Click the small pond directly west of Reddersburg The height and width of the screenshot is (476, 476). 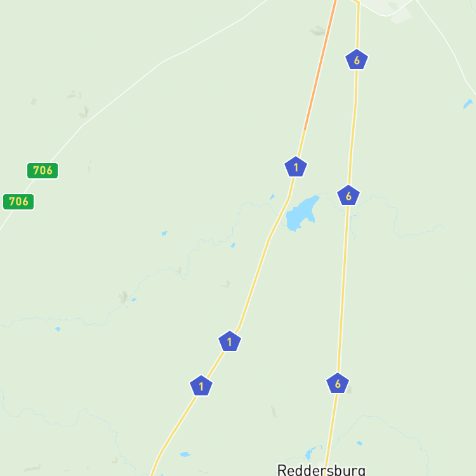[308, 454]
